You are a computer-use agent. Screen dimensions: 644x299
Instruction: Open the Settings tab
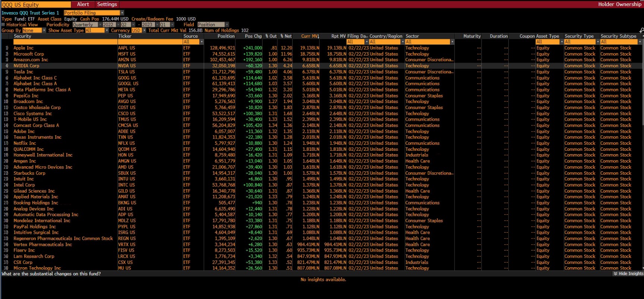point(107,4)
